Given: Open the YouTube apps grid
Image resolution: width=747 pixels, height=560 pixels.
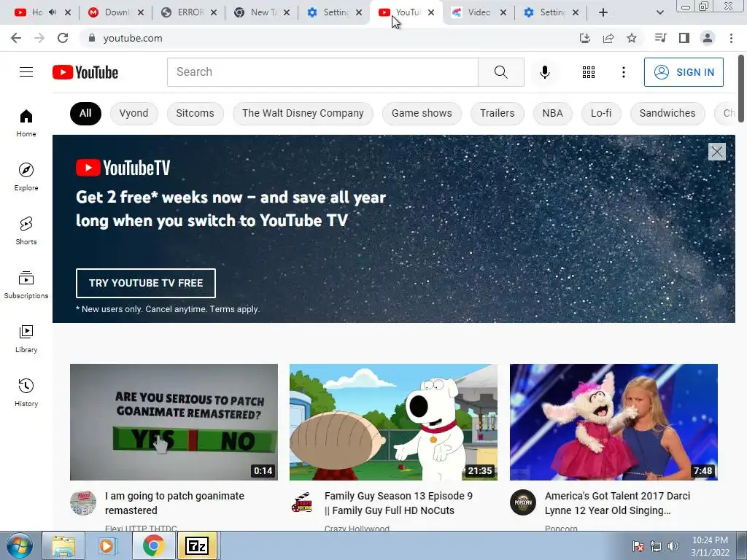Looking at the screenshot, I should (589, 72).
